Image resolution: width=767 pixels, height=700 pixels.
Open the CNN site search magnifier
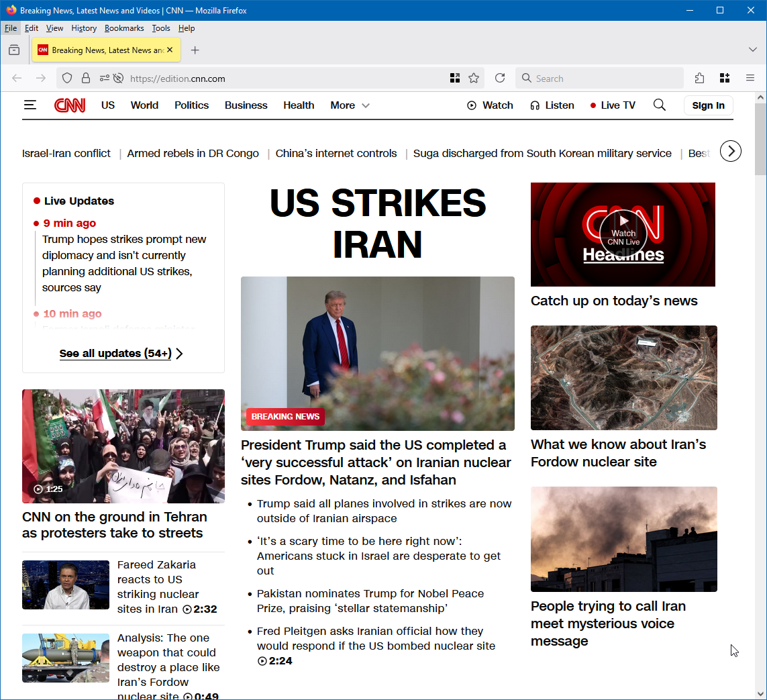click(x=660, y=105)
